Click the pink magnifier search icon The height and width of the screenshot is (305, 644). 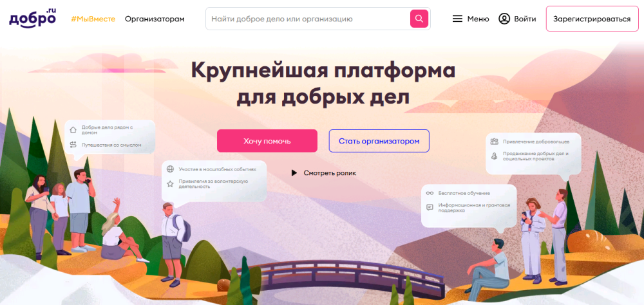(419, 19)
